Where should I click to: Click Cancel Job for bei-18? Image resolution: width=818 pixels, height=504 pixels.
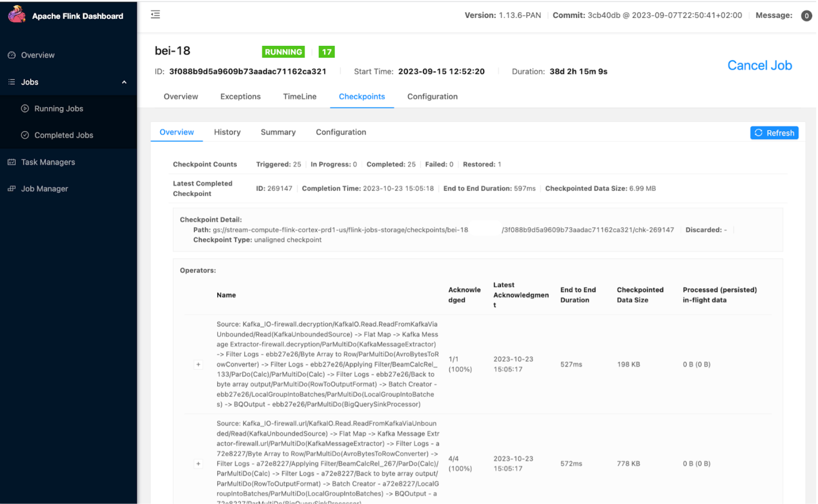(x=759, y=65)
